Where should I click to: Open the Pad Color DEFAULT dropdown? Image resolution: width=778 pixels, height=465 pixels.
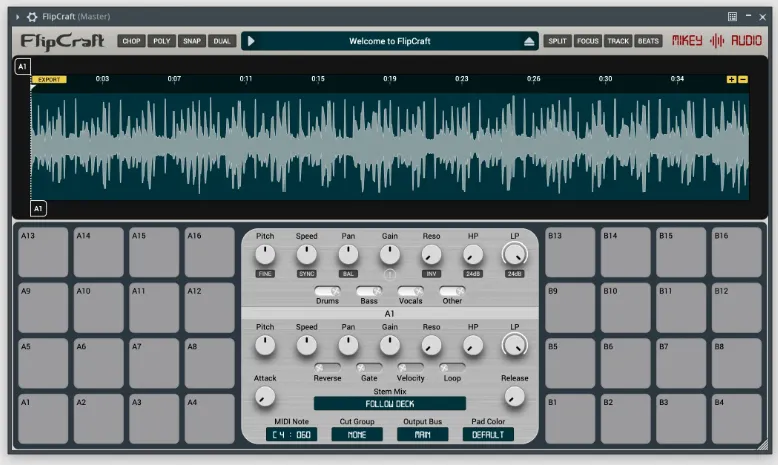pyautogui.click(x=488, y=435)
